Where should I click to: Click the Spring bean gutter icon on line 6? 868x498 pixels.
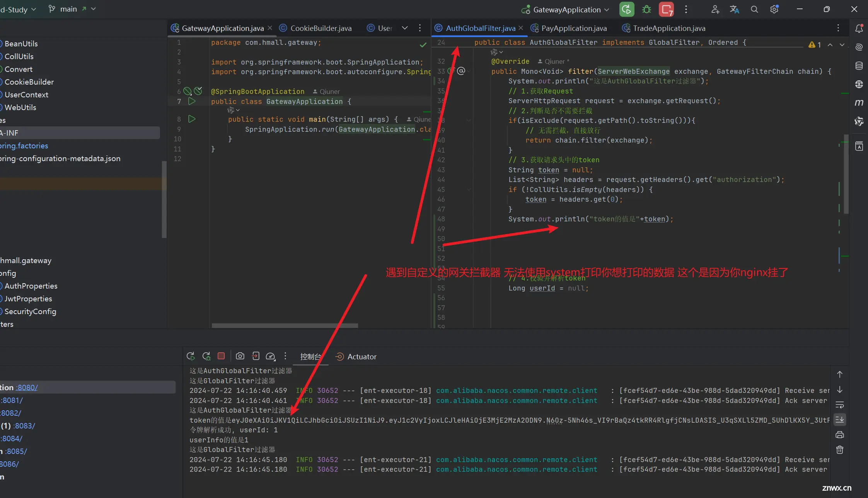point(188,91)
